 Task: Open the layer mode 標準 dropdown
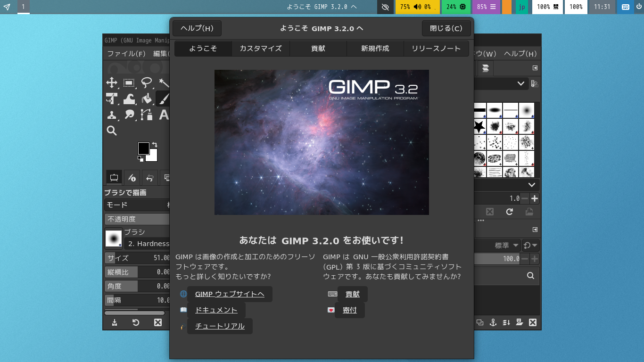(x=497, y=246)
